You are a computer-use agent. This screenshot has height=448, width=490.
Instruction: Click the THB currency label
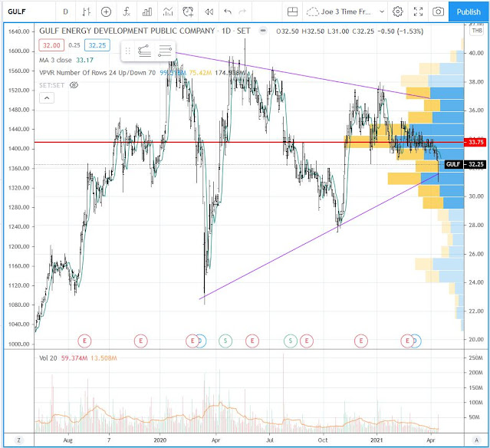click(x=477, y=31)
